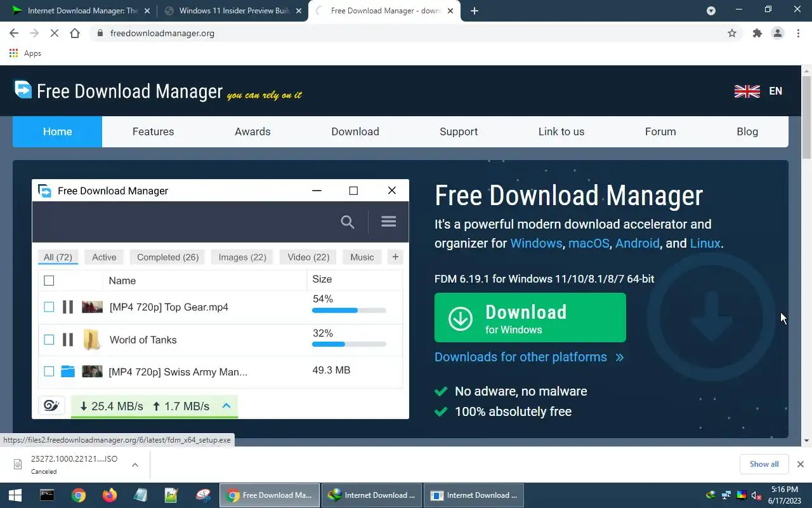Go back using the browser back arrow
Image resolution: width=812 pixels, height=508 pixels.
[x=14, y=33]
